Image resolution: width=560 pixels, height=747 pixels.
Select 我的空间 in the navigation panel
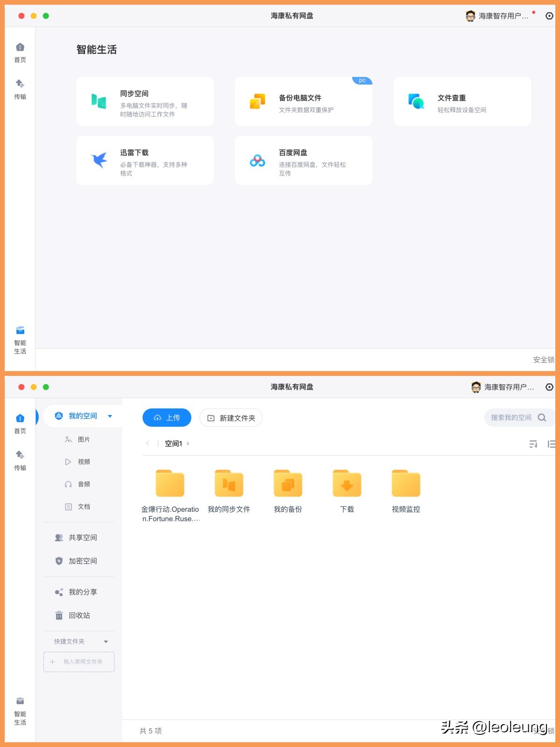83,416
